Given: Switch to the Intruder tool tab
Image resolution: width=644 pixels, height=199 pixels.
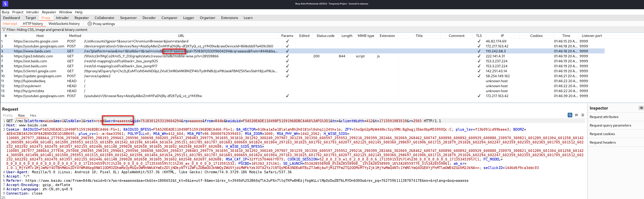Looking at the screenshot, I should pos(62,18).
